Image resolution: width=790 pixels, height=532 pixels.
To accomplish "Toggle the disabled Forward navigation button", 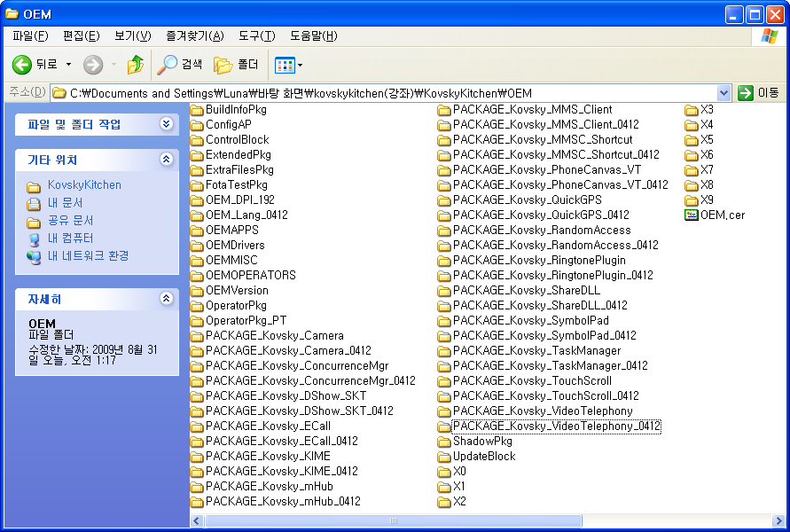I will pyautogui.click(x=91, y=64).
